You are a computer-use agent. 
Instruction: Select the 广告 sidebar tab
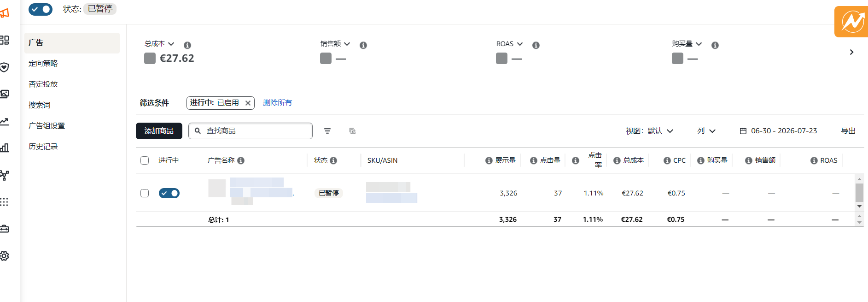point(72,43)
